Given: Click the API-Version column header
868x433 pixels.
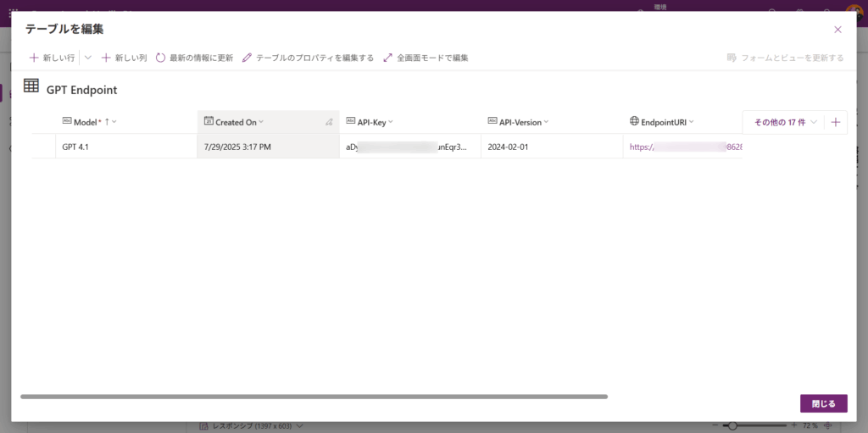Looking at the screenshot, I should [x=519, y=122].
